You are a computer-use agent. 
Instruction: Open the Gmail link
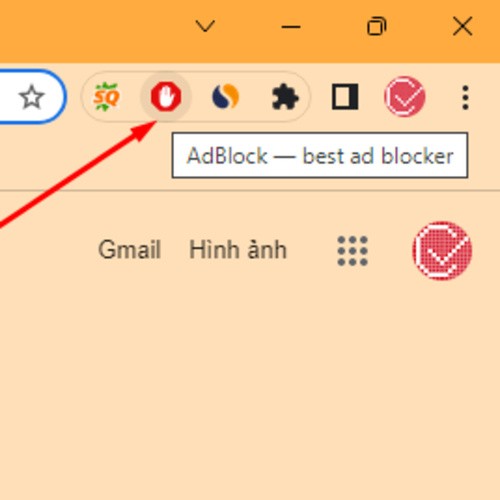click(130, 250)
